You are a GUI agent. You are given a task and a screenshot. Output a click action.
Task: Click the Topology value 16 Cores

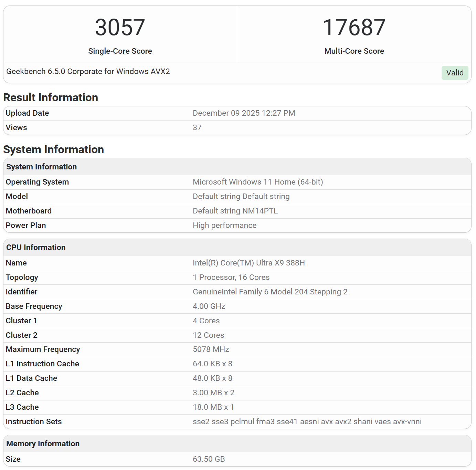pos(231,277)
